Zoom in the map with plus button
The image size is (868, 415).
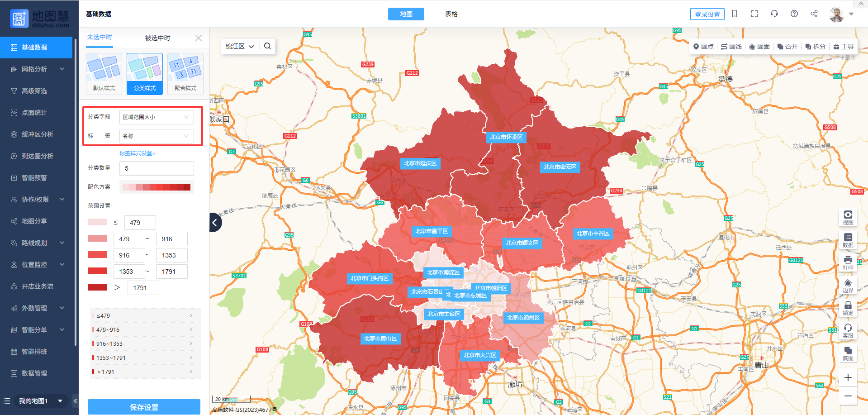point(848,377)
